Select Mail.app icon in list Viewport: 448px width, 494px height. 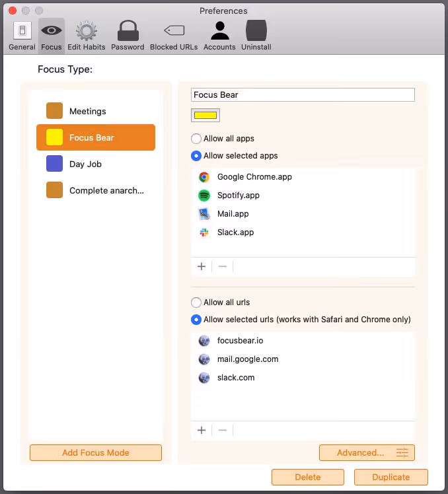(204, 214)
